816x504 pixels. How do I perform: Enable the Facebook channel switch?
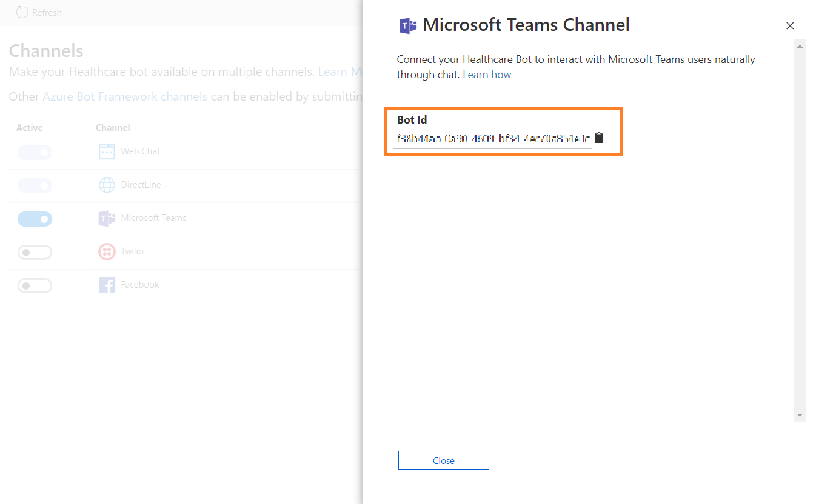(x=35, y=285)
